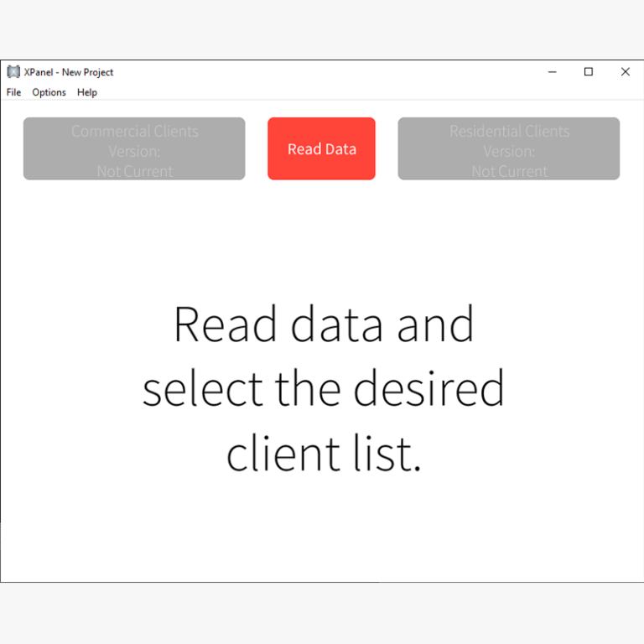The image size is (644, 644).
Task: Open the File menu
Action: pyautogui.click(x=14, y=92)
